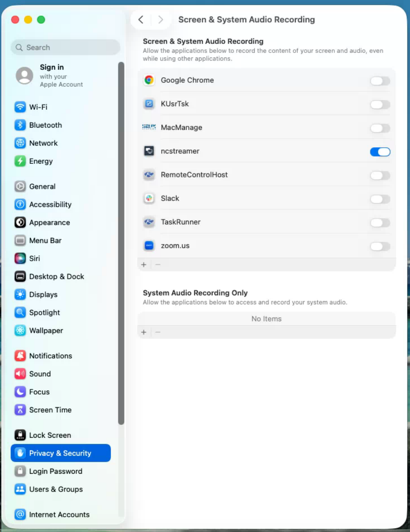Click the ncstreamer app icon

149,151
